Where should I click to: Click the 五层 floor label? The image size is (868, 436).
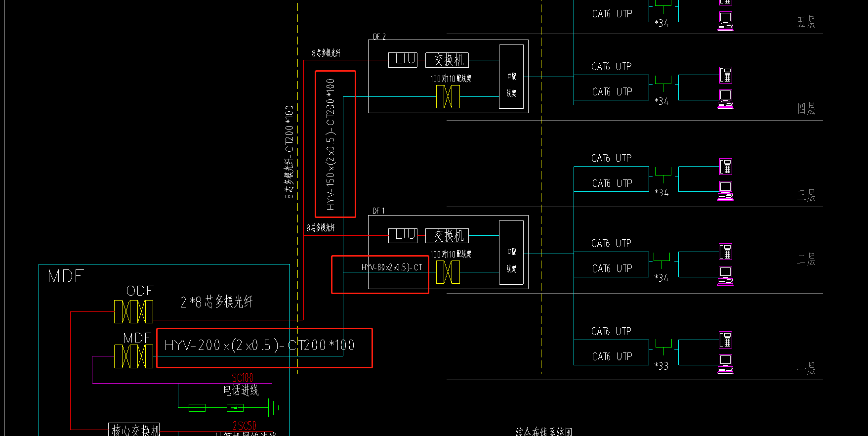(x=806, y=22)
